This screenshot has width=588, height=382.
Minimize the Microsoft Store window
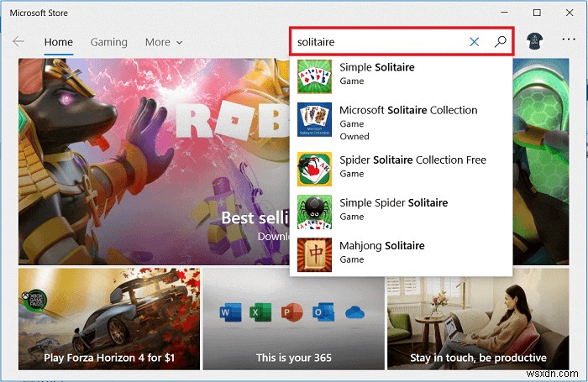coord(504,13)
